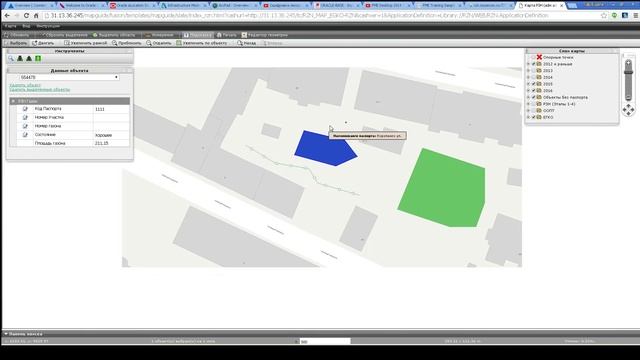Activate the Двигать pan tool
This screenshot has height=360, width=640.
[x=43, y=43]
